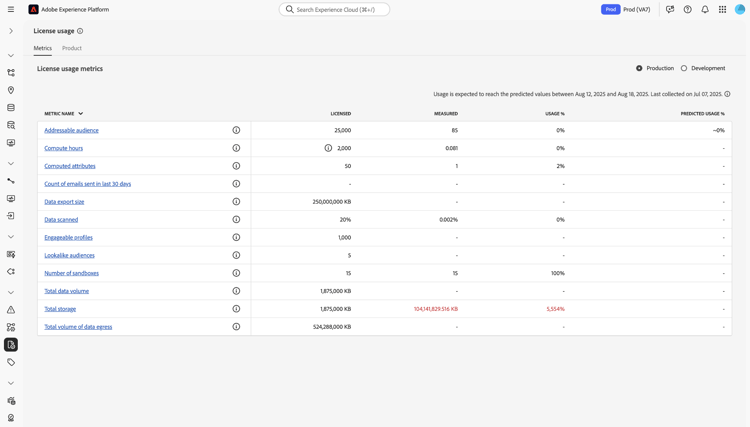The width and height of the screenshot is (750, 427).
Task: Open the location pin icon in sidebar
Action: pyautogui.click(x=11, y=90)
